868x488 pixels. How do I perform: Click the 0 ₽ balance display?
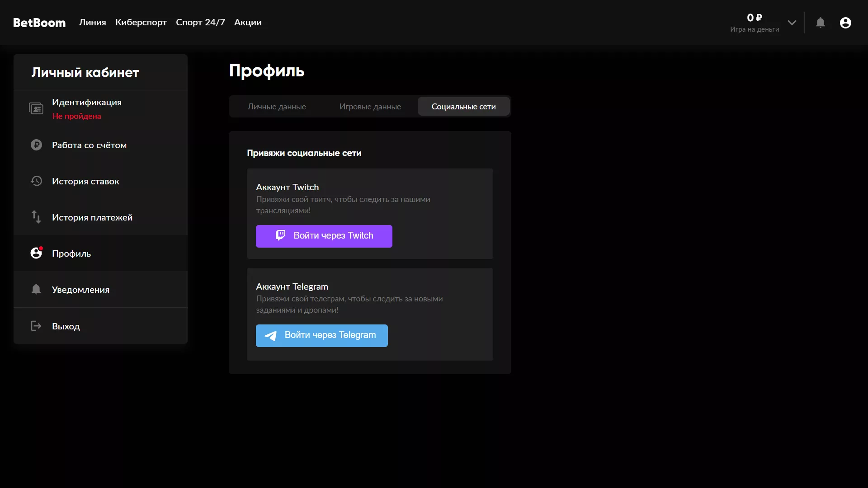point(754,18)
